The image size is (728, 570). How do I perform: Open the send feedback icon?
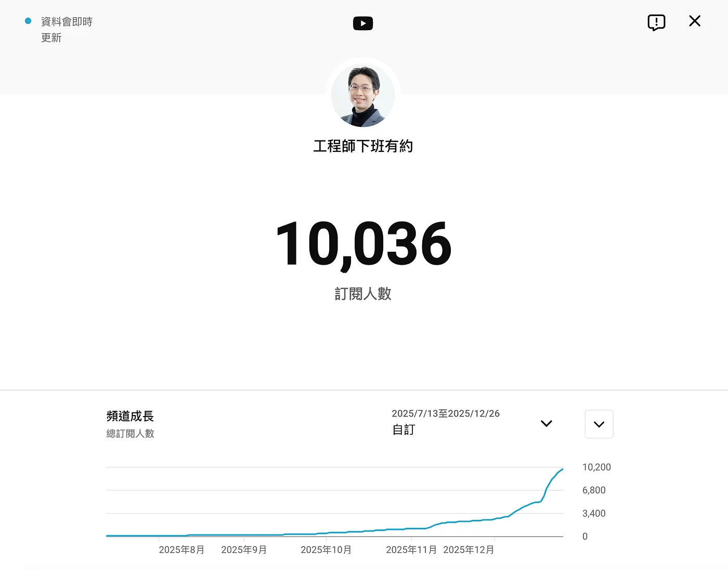point(656,22)
